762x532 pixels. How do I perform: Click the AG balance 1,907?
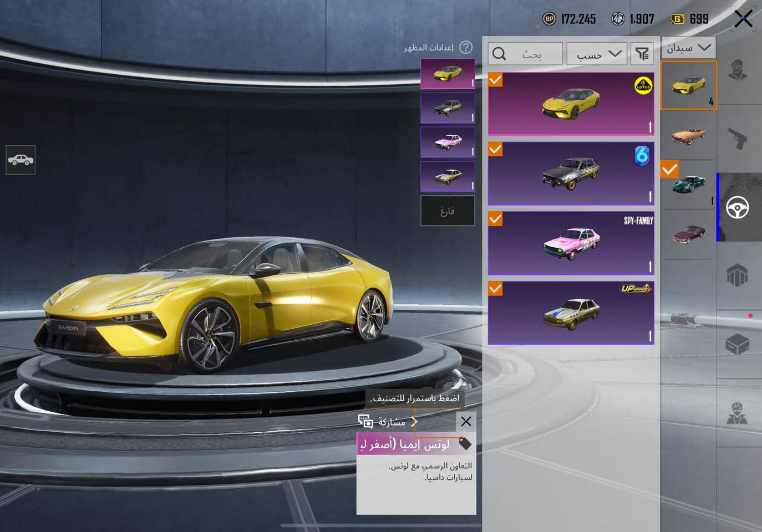(x=642, y=19)
